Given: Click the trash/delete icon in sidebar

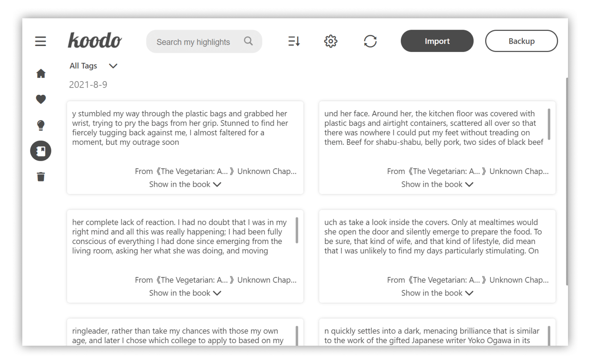Looking at the screenshot, I should 41,177.
